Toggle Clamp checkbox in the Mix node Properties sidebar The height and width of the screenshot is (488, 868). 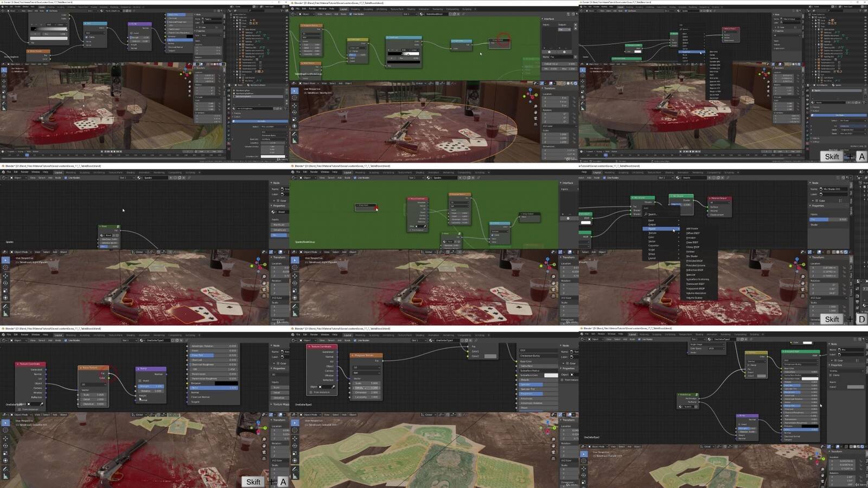click(830, 375)
